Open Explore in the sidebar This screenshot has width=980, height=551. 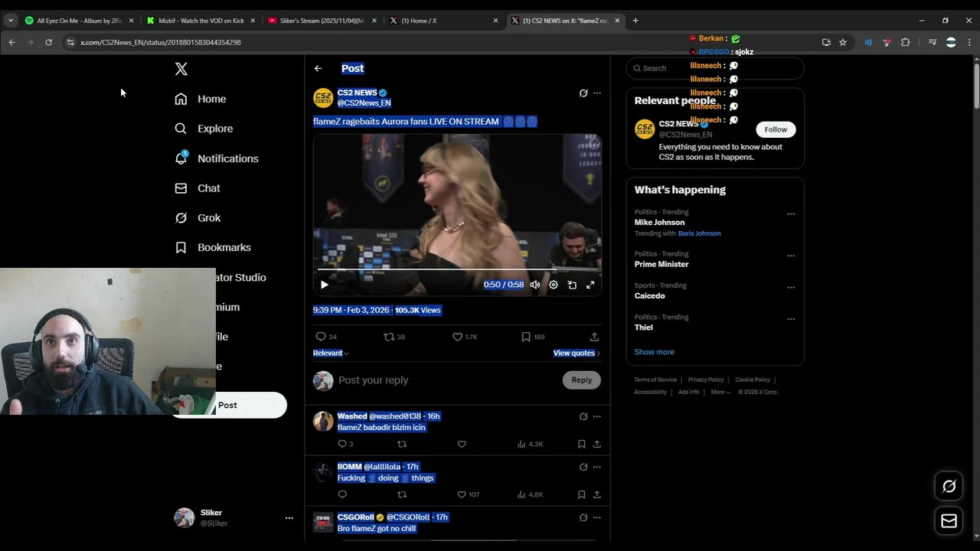pos(204,129)
